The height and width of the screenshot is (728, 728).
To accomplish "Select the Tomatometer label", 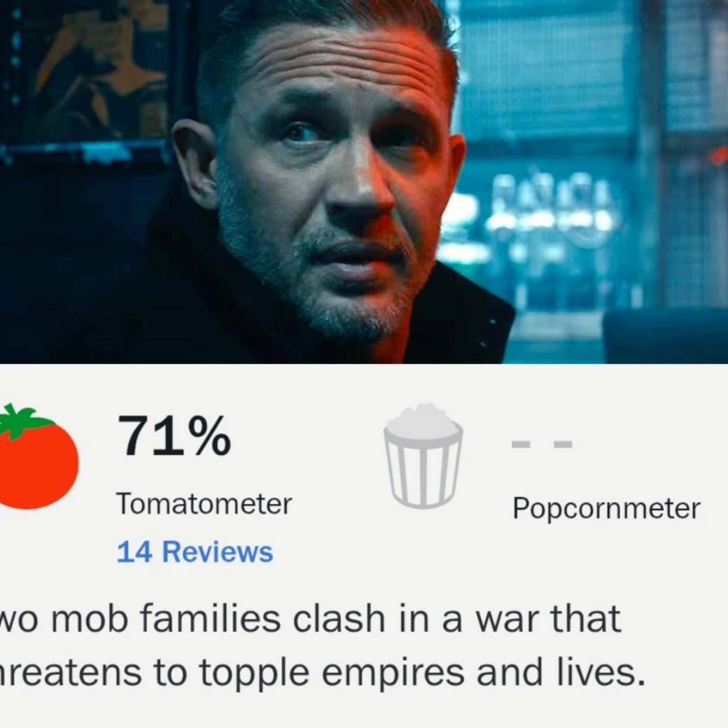I will 204,504.
